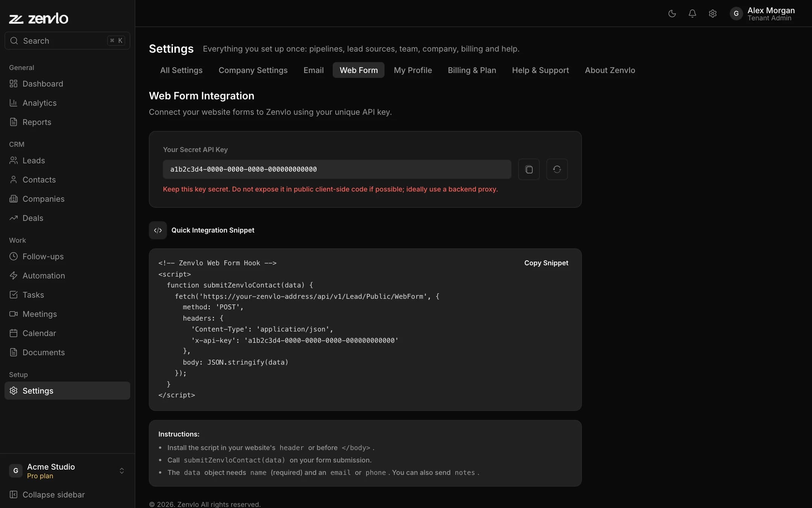Open Calendar page
The width and height of the screenshot is (812, 508).
67,333
